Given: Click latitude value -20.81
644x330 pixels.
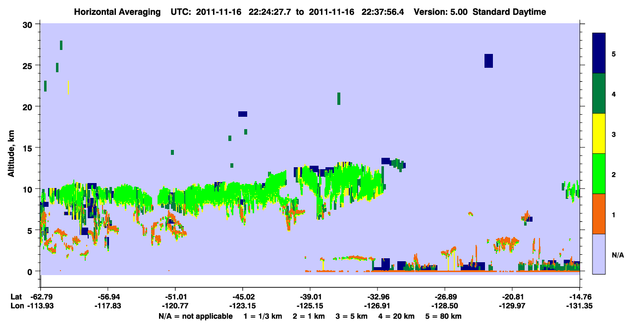Looking at the screenshot, I should click(x=512, y=297).
